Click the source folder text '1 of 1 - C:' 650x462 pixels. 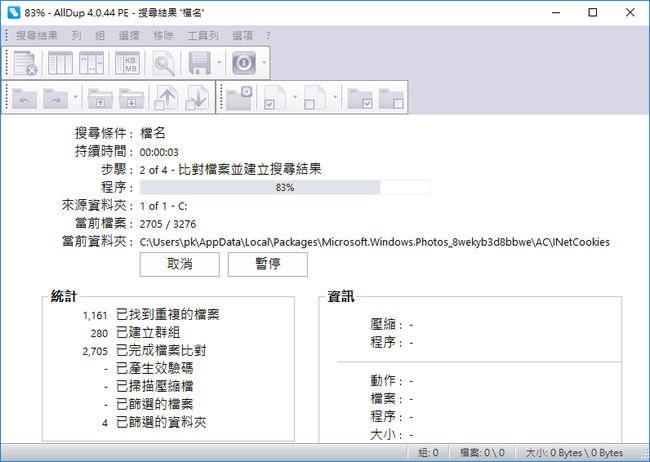coord(163,206)
